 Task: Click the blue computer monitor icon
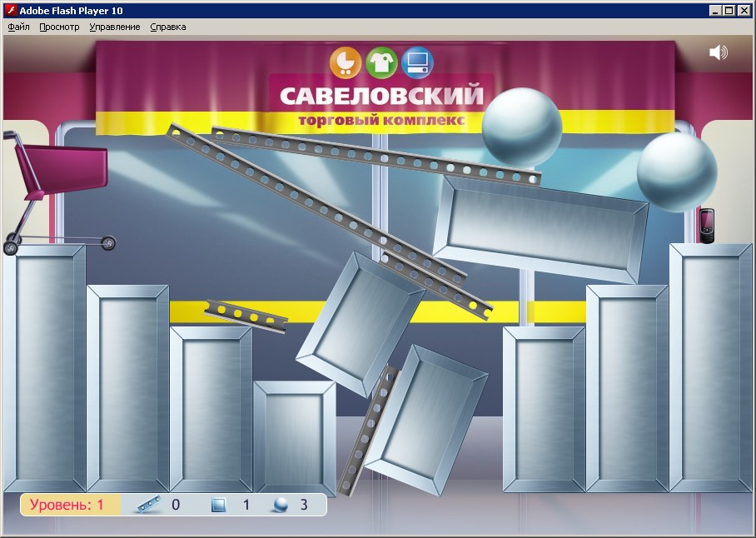click(x=417, y=62)
